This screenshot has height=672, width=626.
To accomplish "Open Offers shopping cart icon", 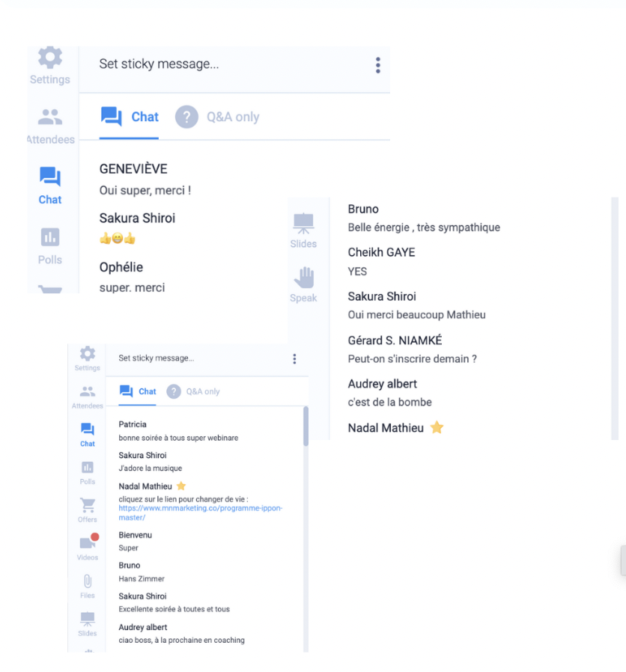I will [88, 505].
